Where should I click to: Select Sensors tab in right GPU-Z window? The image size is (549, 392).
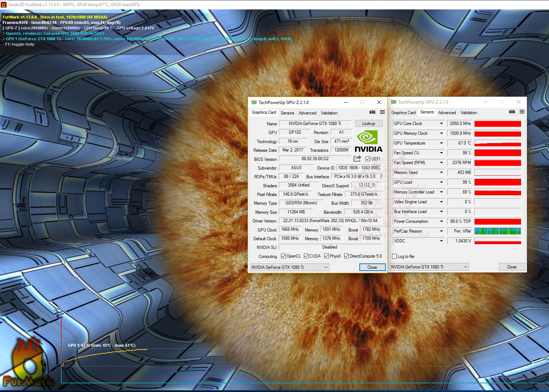[427, 112]
